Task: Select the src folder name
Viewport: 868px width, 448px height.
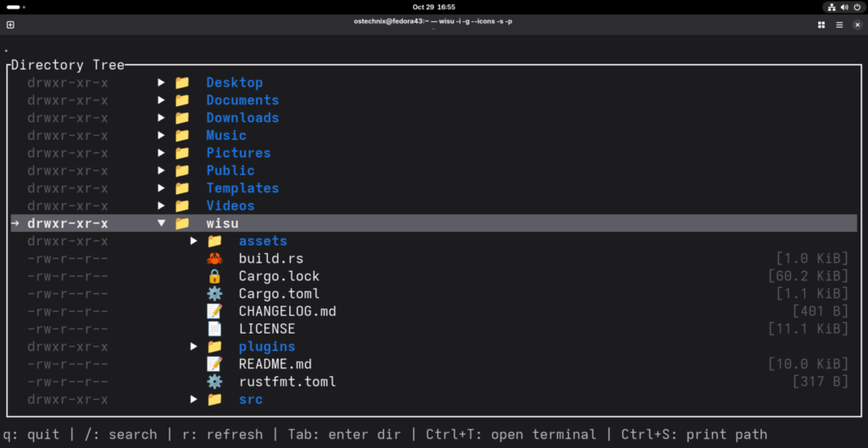Action: pos(250,399)
